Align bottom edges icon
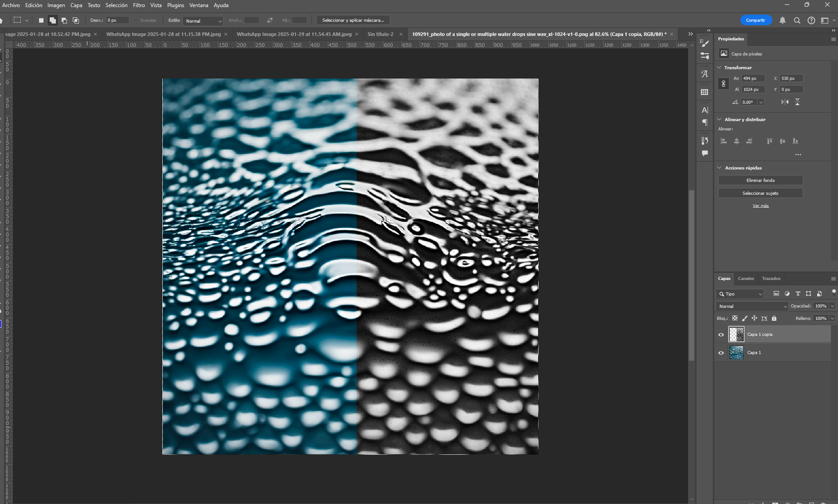The image size is (838, 504). coord(795,141)
